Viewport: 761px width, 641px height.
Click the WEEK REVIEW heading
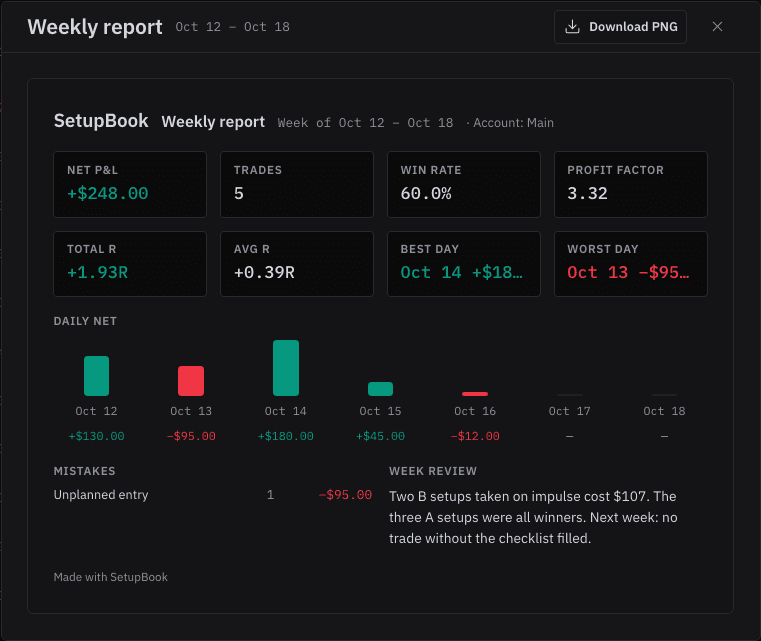pyautogui.click(x=433, y=471)
